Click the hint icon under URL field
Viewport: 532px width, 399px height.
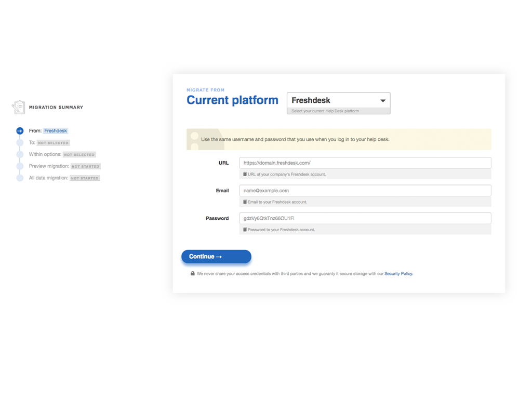[245, 175]
